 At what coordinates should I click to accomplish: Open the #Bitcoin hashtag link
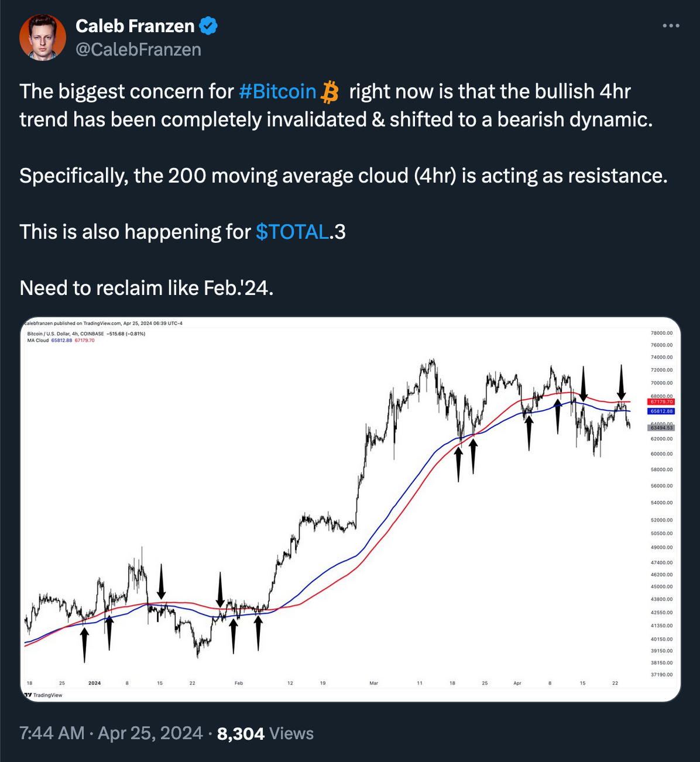pyautogui.click(x=277, y=92)
